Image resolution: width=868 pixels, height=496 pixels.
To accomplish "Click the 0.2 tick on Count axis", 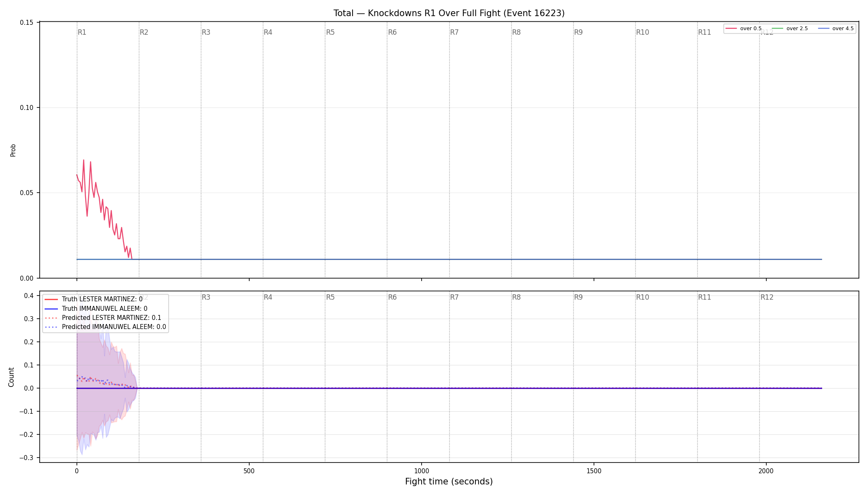I will point(29,342).
